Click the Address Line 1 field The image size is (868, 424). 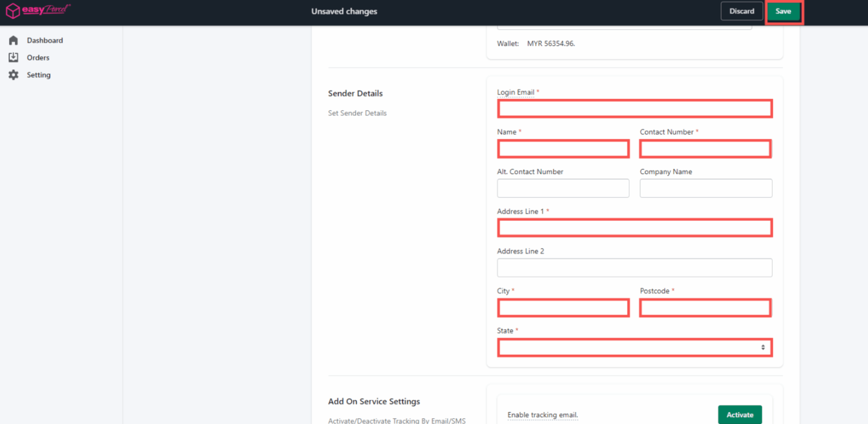pos(634,228)
